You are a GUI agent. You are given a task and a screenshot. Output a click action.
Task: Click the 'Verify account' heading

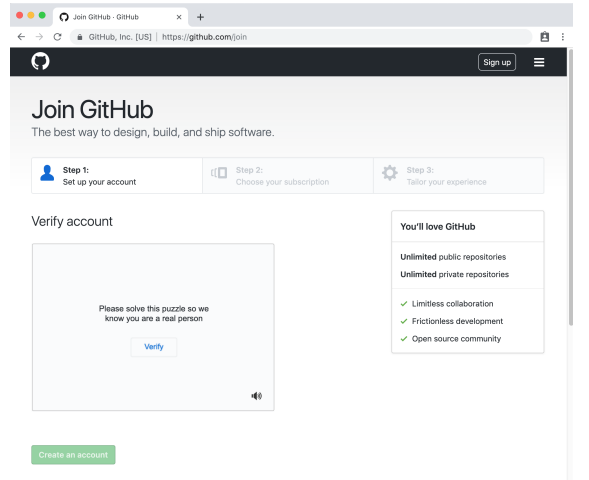(x=72, y=221)
